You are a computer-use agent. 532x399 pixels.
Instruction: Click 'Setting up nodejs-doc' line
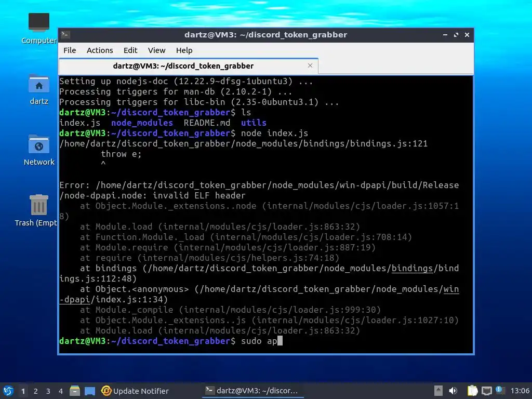(186, 82)
